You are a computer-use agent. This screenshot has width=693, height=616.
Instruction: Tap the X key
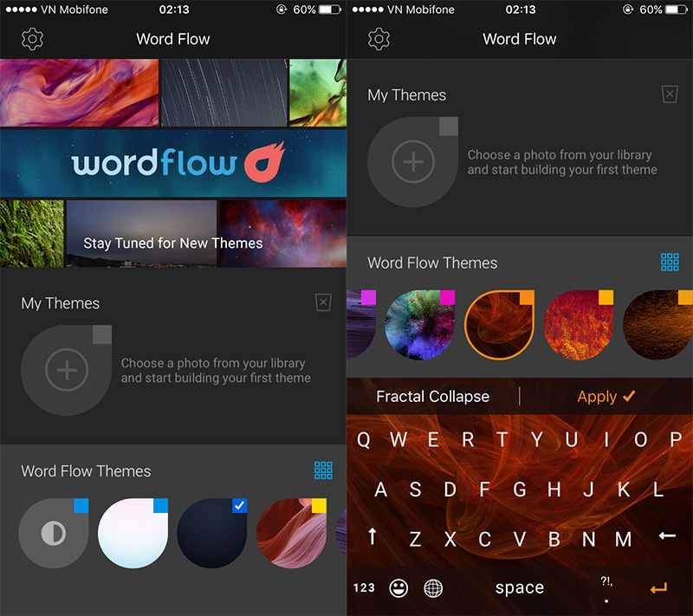tap(450, 539)
